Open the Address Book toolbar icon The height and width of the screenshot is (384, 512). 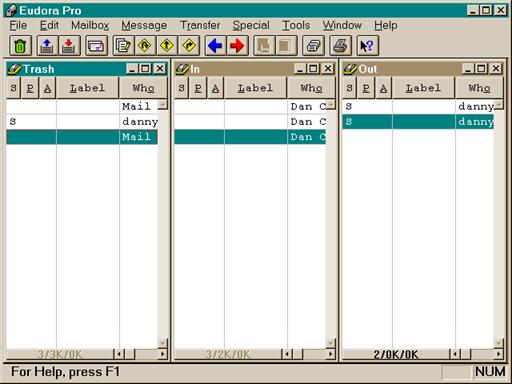click(x=313, y=46)
